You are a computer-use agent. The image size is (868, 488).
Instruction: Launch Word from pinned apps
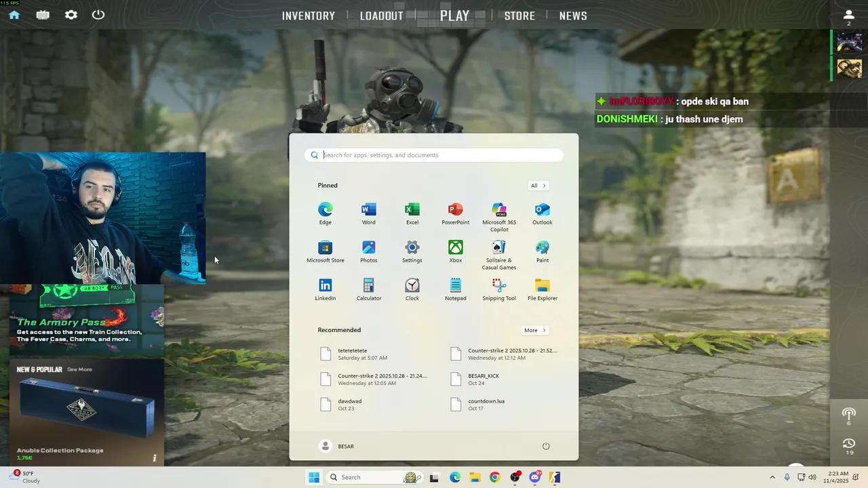[x=369, y=214]
